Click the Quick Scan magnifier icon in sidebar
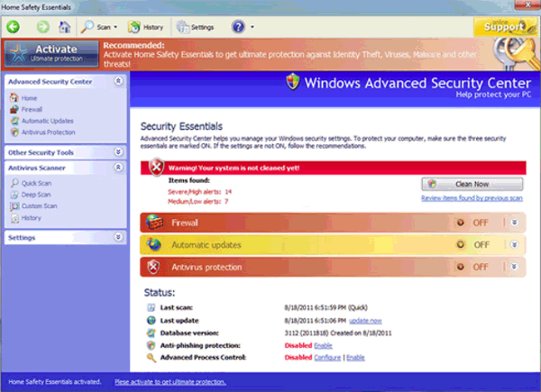Viewport: 541px width, 392px height. pyautogui.click(x=14, y=183)
